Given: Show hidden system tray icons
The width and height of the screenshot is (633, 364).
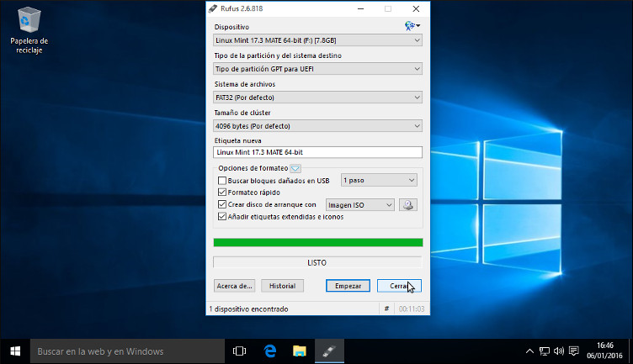Looking at the screenshot, I should (x=529, y=351).
